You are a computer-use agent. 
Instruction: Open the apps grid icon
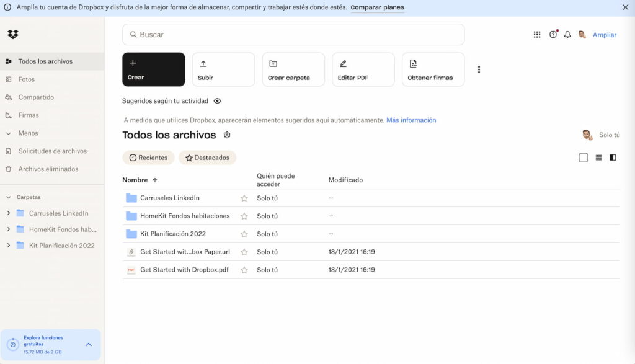[x=537, y=35]
